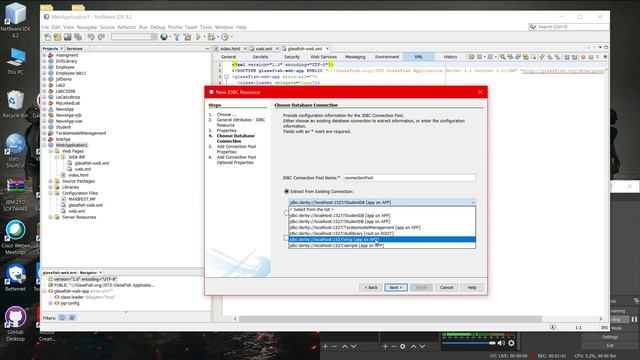Viewport: 640px width, 360px height.
Task: Click the NetBeans search box
Action: [x=569, y=27]
